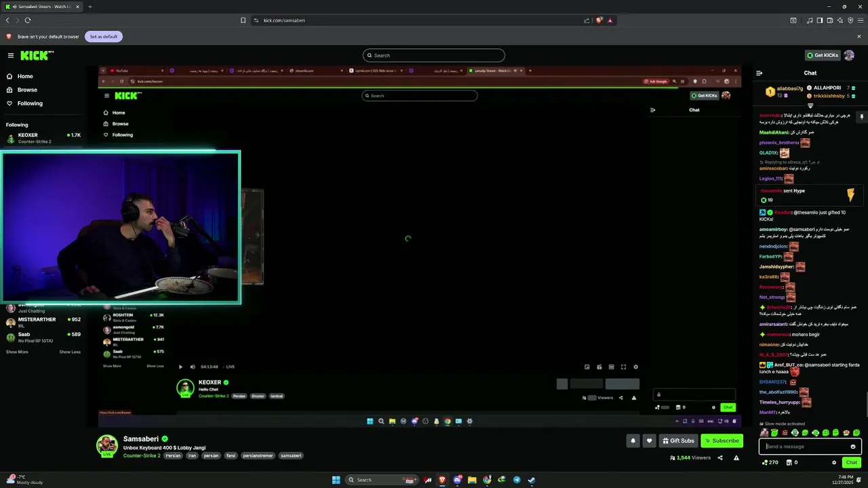Open File Explorer from taskbar
This screenshot has width=868, height=488.
[x=473, y=480]
